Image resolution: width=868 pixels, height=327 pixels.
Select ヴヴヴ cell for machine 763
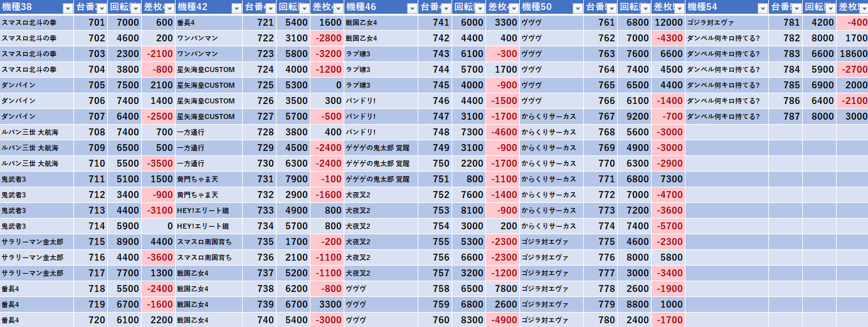pyautogui.click(x=551, y=54)
